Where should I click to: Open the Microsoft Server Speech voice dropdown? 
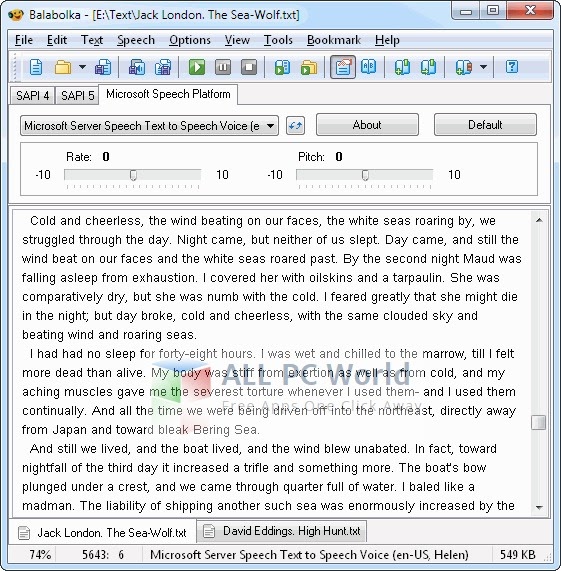pos(149,126)
